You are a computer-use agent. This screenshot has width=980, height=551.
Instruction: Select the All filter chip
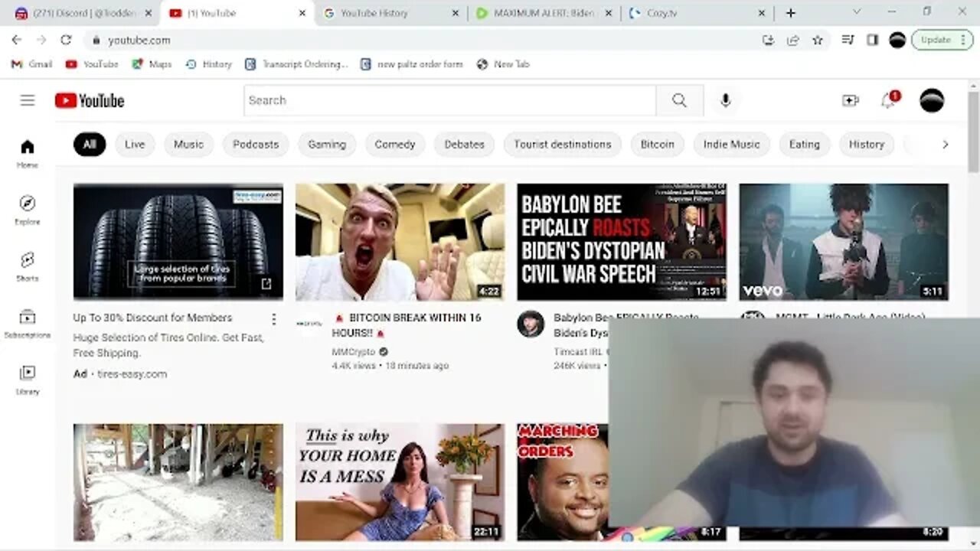pyautogui.click(x=90, y=144)
